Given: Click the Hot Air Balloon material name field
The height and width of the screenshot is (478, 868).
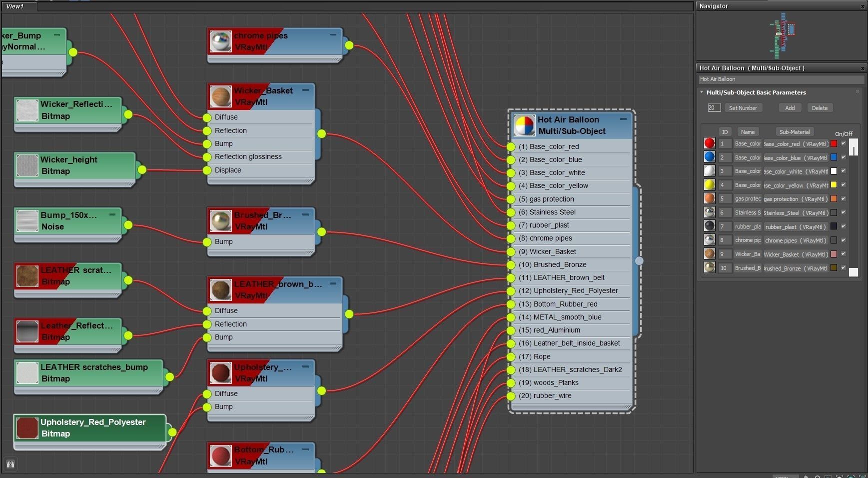Looking at the screenshot, I should (x=781, y=79).
